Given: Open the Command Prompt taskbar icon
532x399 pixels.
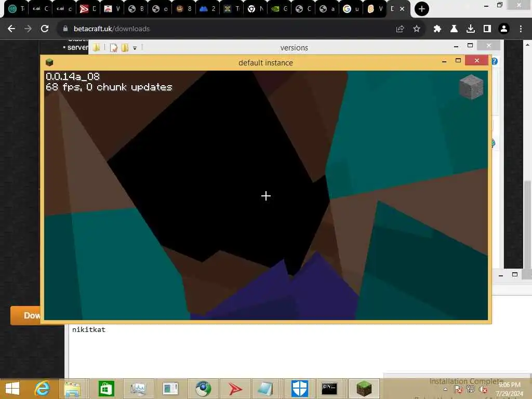Looking at the screenshot, I should point(329,388).
